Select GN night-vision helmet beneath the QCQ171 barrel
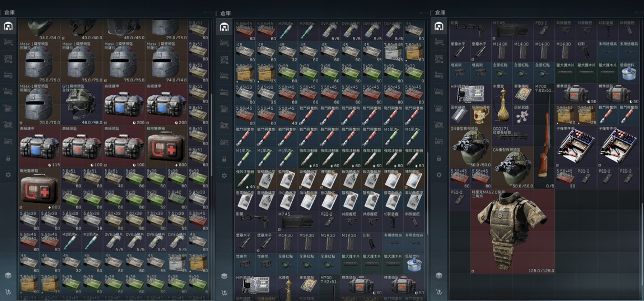Screen dimensions: 644x301 (x=512, y=168)
